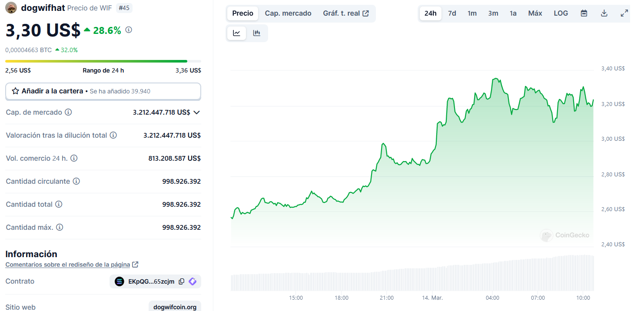This screenshot has width=644, height=311.
Task: Click the info icon next to Cantidad circulante
Action: [76, 181]
